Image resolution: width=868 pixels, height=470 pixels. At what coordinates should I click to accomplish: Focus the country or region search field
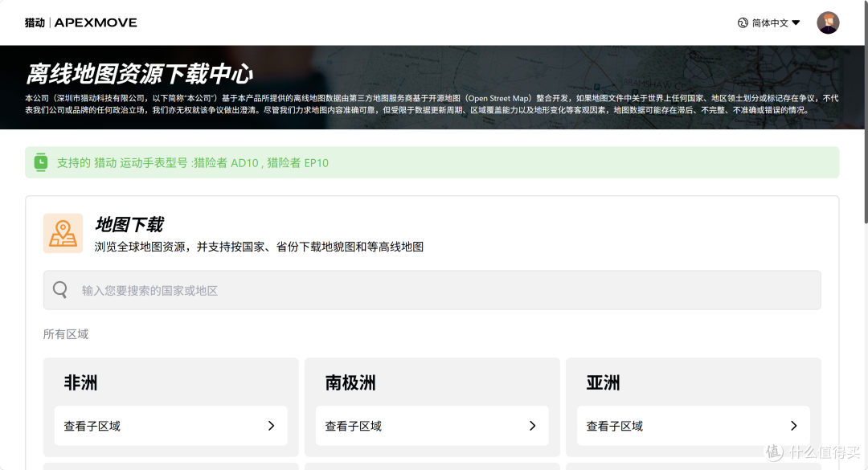pos(432,290)
